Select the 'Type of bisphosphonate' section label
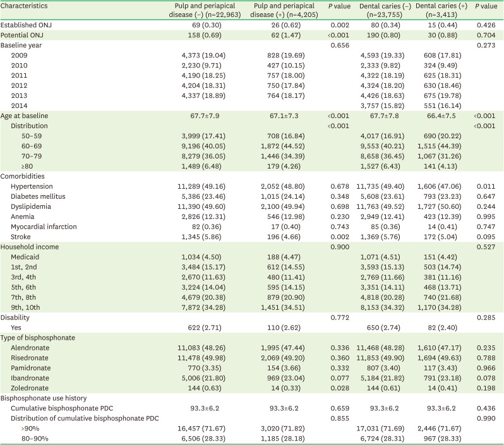 tap(38, 338)
